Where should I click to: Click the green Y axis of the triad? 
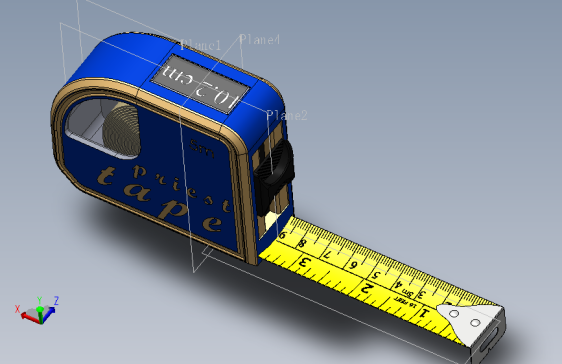pyautogui.click(x=40, y=313)
